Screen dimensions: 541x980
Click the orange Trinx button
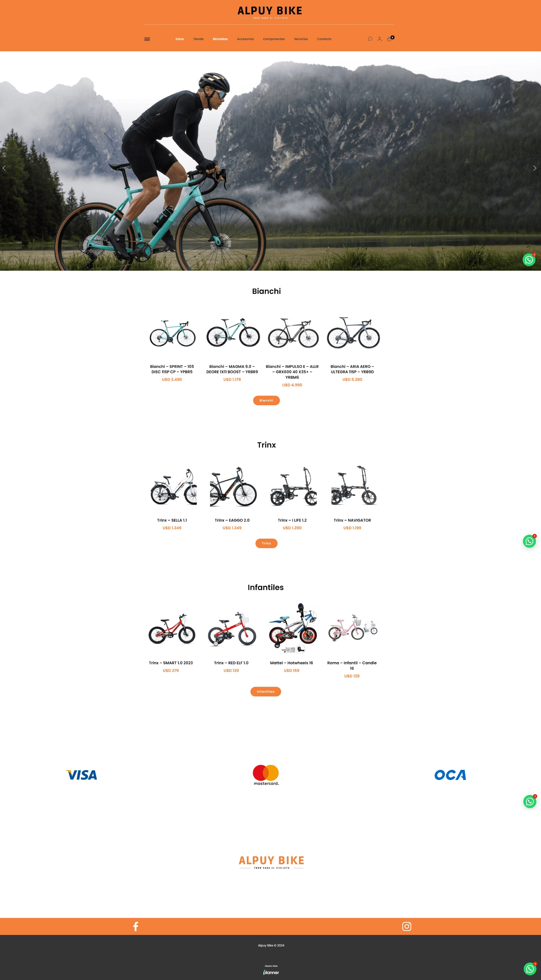tap(267, 543)
